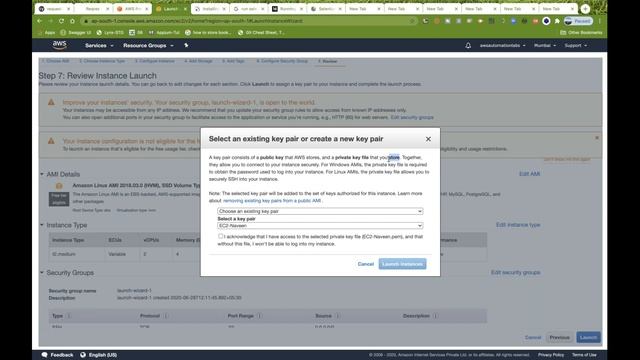Click the info icon beside Description column
640x360 pixels.
(x=435, y=316)
